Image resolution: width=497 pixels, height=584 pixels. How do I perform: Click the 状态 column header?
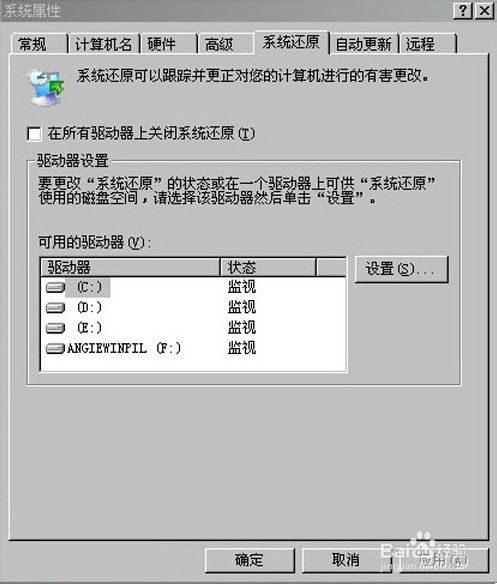coord(268,267)
